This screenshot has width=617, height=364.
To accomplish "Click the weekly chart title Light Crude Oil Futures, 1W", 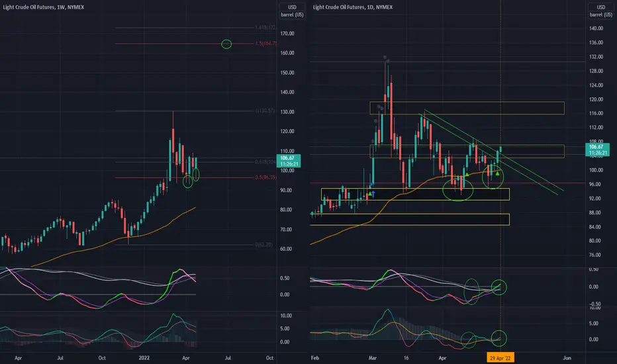I will point(43,7).
